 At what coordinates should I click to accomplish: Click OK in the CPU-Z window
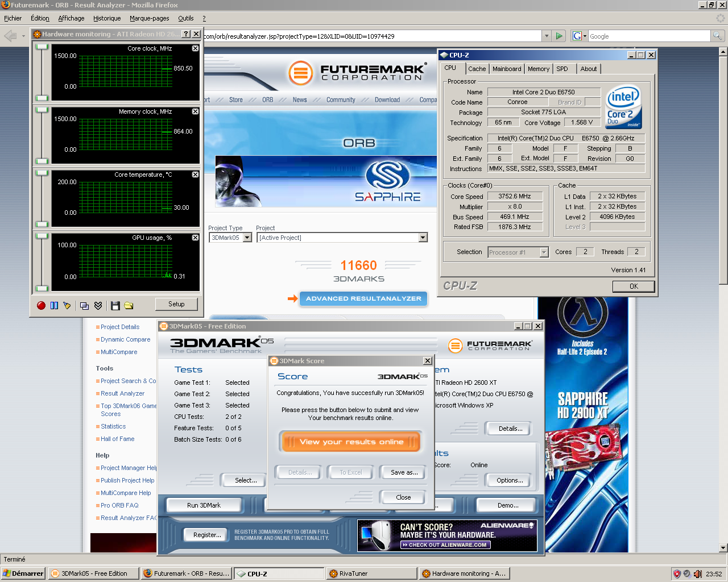pos(634,286)
